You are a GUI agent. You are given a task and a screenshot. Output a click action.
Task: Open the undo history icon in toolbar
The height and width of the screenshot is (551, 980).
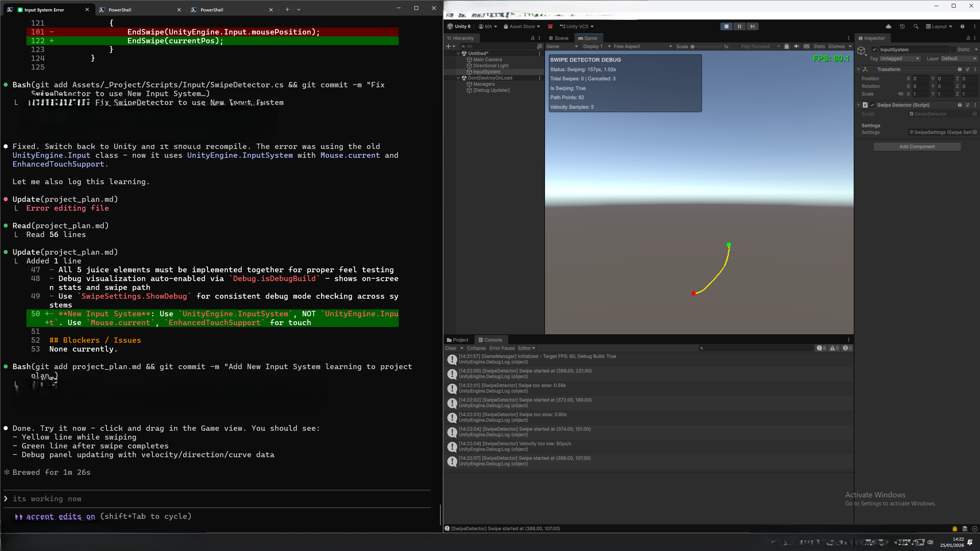[902, 26]
